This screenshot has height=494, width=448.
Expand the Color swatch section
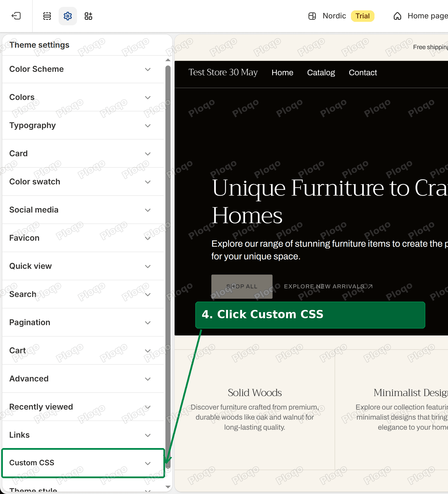click(x=83, y=182)
